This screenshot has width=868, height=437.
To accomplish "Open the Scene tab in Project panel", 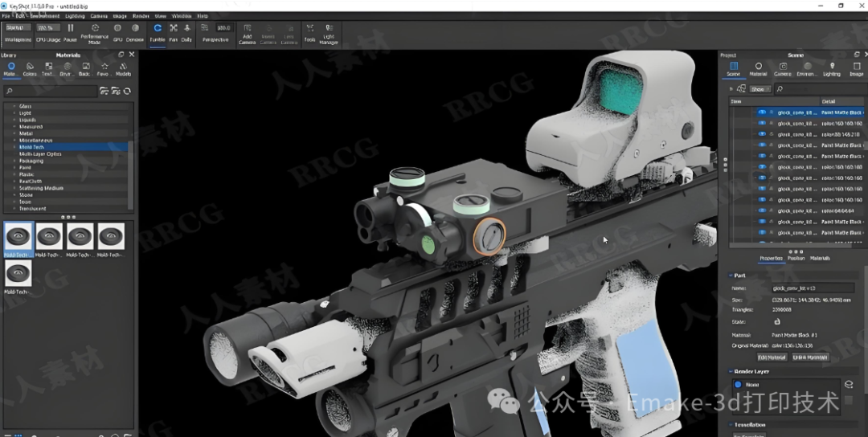I will click(734, 69).
